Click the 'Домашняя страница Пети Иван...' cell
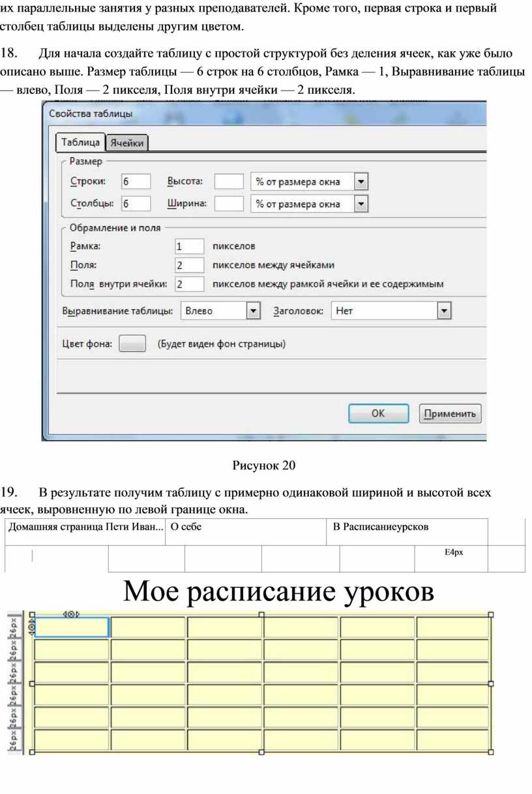The image size is (532, 794). [85, 532]
